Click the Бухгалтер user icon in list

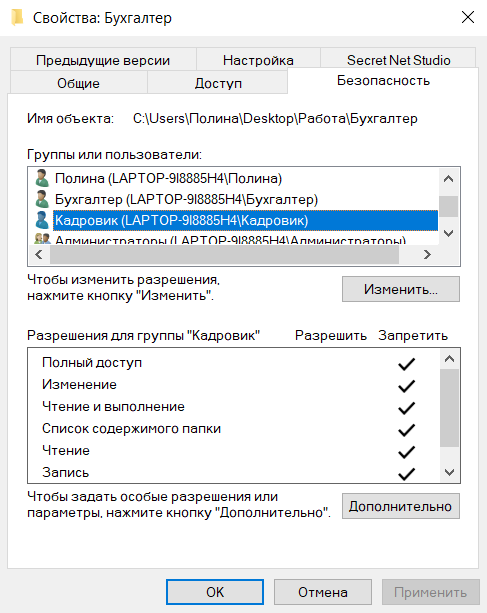[x=42, y=199]
